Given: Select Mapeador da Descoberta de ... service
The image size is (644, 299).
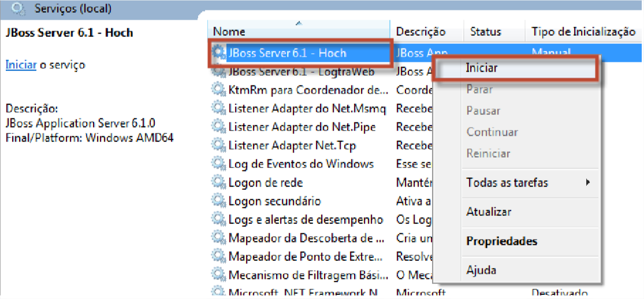Looking at the screenshot, I should pos(307,238).
